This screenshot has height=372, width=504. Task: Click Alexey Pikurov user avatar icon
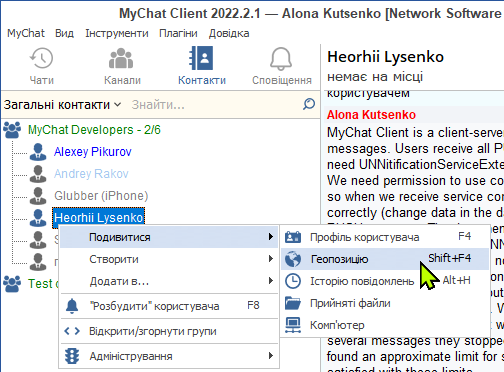[38, 152]
